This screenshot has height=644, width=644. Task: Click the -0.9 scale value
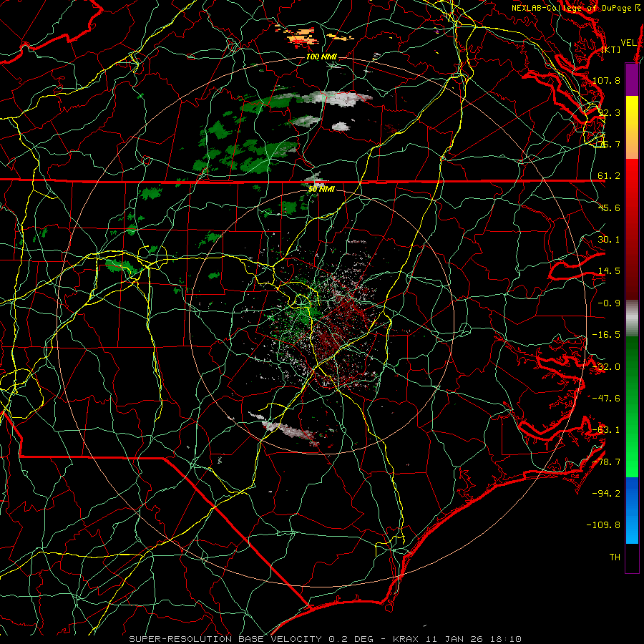pyautogui.click(x=609, y=303)
